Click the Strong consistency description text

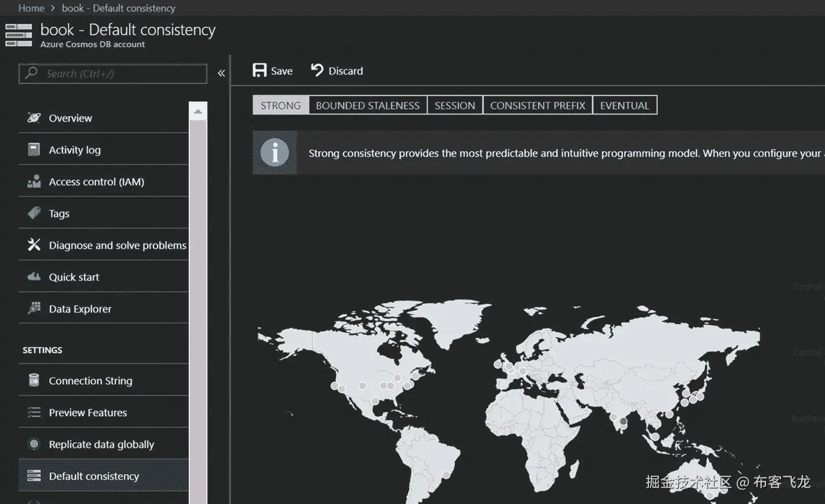coord(565,153)
